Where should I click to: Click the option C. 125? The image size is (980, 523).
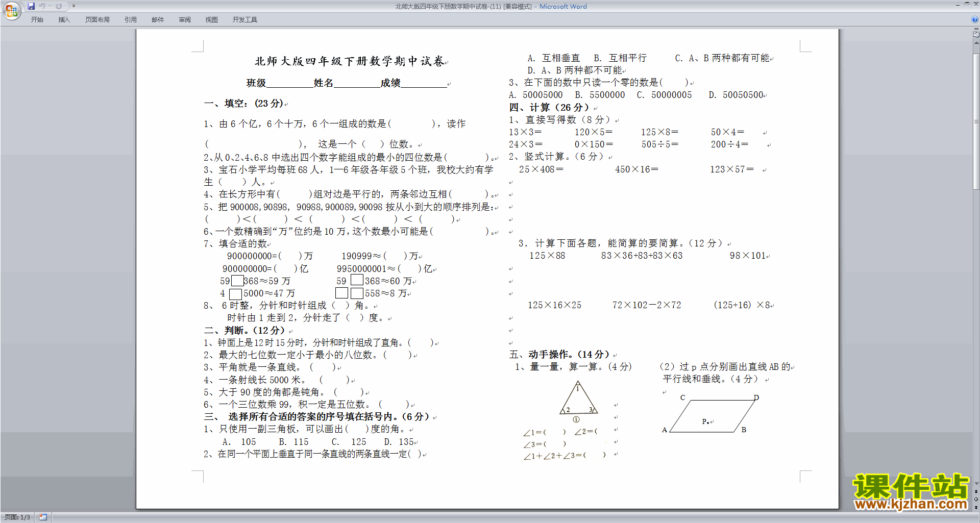349,442
